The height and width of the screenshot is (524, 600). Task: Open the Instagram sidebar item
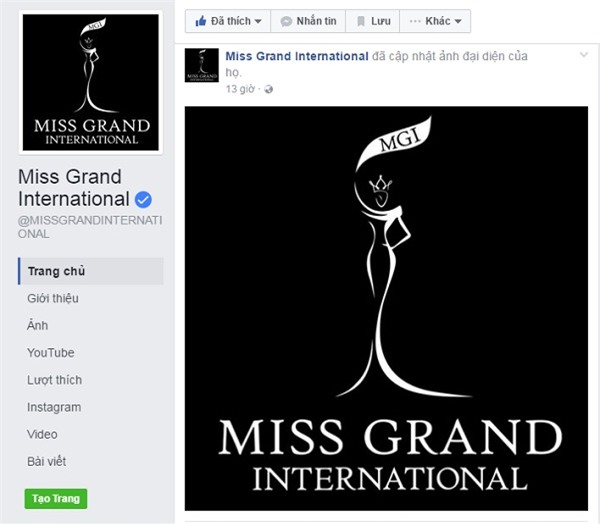coord(54,407)
